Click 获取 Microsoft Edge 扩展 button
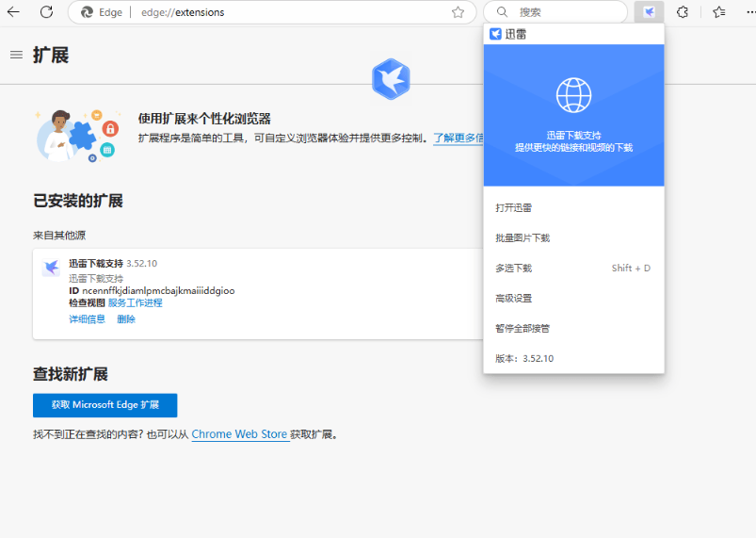This screenshot has height=538, width=756. (x=105, y=405)
